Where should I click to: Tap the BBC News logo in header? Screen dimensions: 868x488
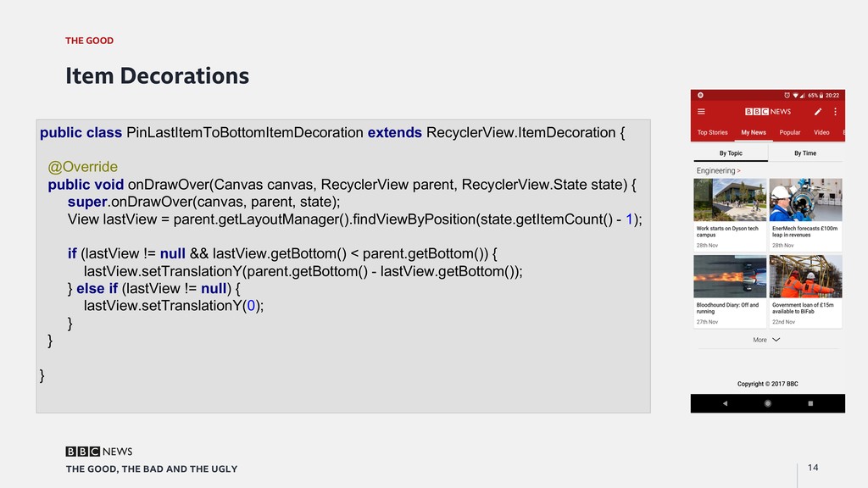768,112
